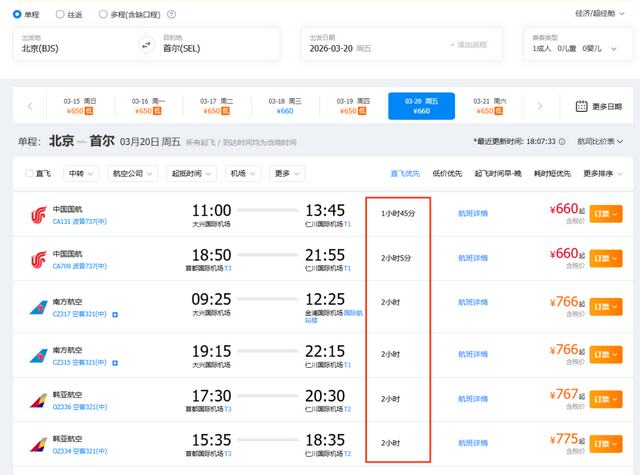The width and height of the screenshot is (640, 475).
Task: Choose the 03-20 Friday date tab
Action: point(422,106)
